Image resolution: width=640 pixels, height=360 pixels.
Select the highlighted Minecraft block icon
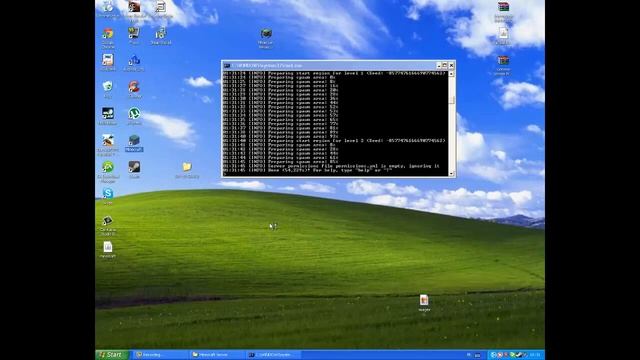tap(134, 140)
